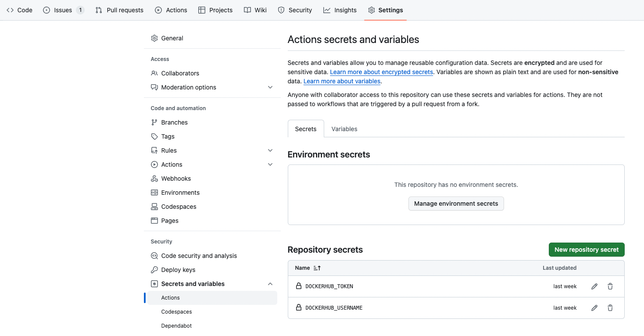Switch to the Variables tab
The width and height of the screenshot is (644, 336).
tap(344, 129)
